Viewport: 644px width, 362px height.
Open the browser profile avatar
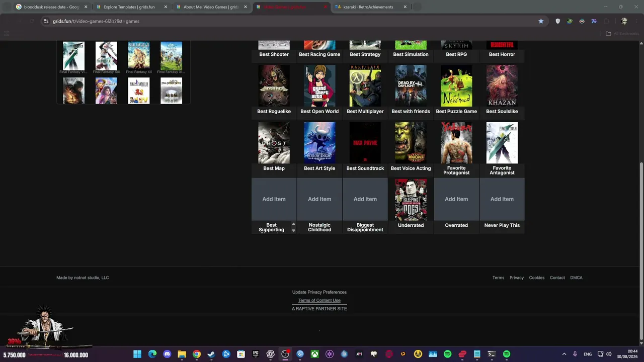624,21
